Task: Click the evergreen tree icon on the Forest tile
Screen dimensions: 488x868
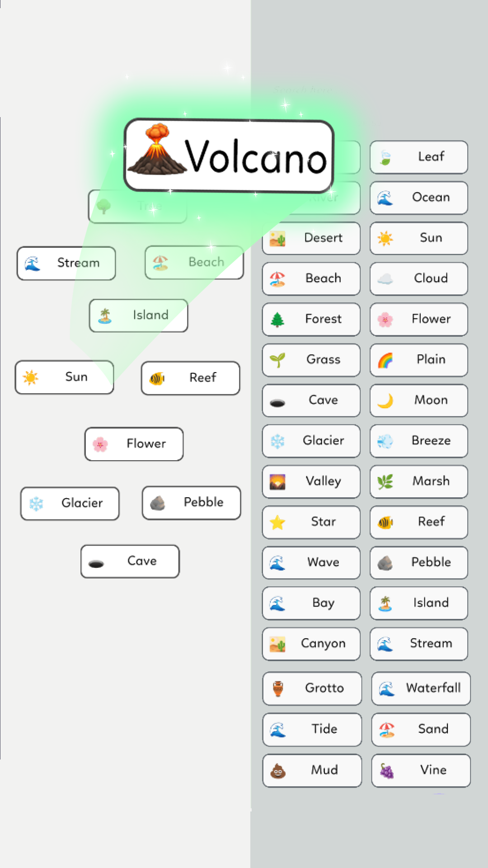Action: coord(277,320)
